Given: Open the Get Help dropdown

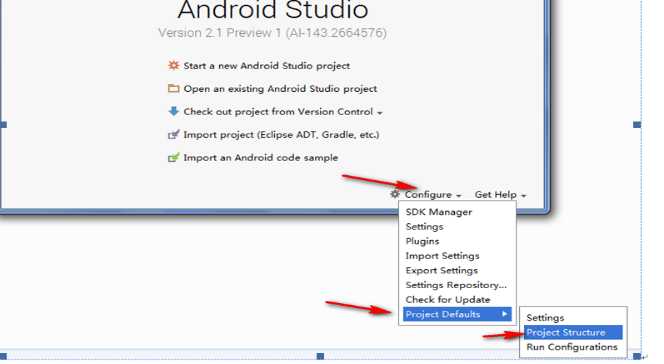Looking at the screenshot, I should [500, 195].
